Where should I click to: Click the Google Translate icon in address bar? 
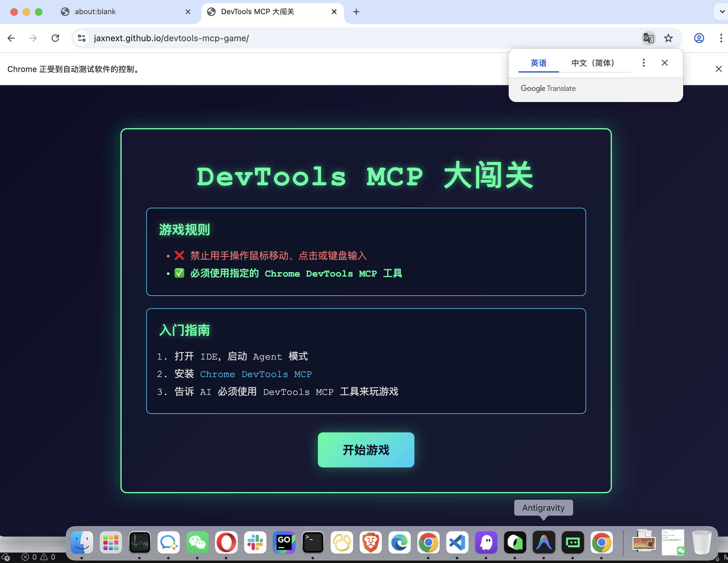[x=648, y=38]
